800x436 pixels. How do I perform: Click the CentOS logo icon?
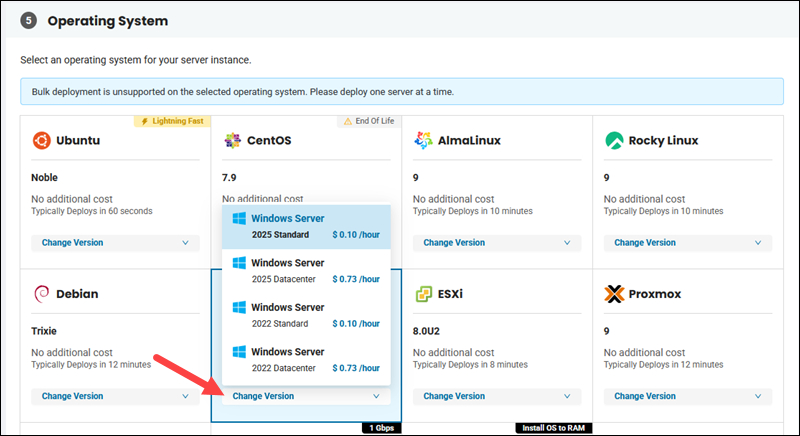coord(233,140)
